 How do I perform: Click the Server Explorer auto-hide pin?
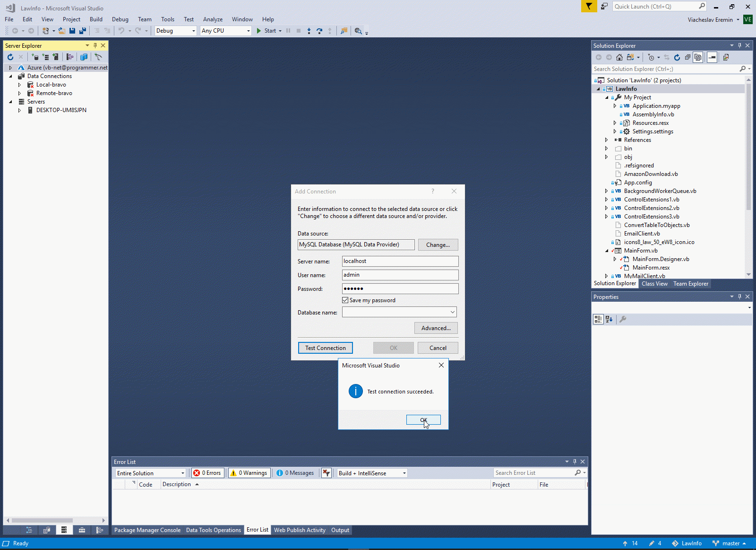(x=95, y=45)
